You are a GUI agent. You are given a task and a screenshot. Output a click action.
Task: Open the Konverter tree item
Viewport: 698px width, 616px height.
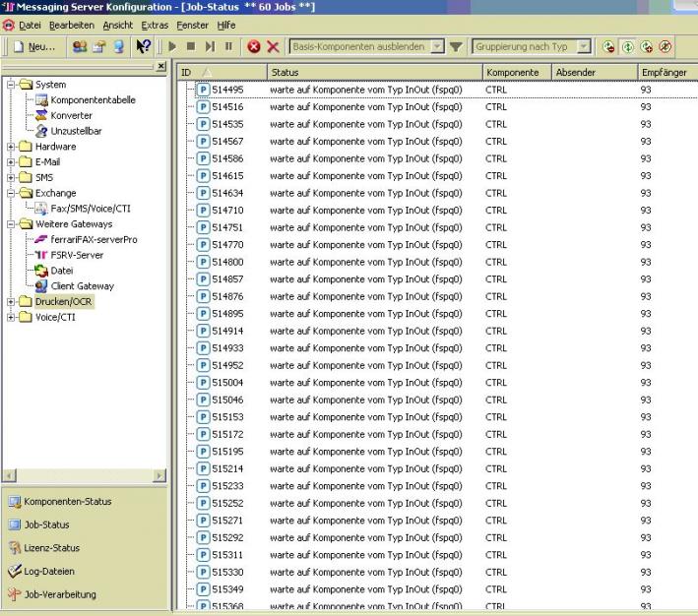71,115
